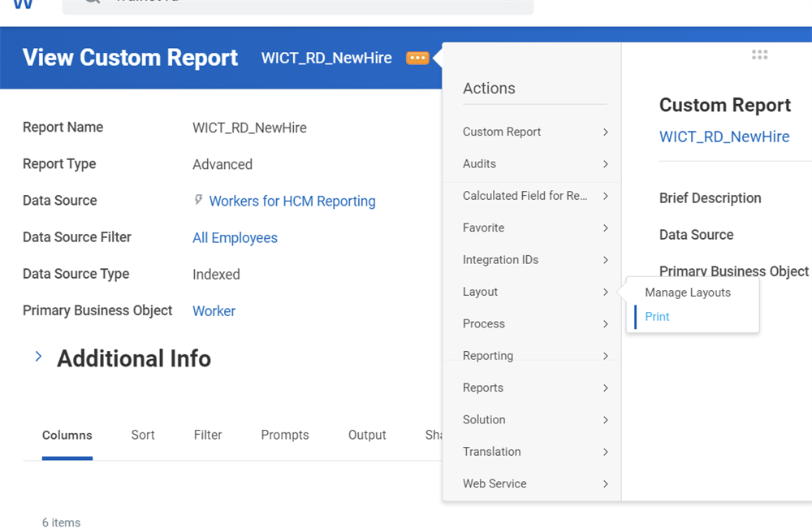The width and height of the screenshot is (812, 529).
Task: Open the Process submenu
Action: [x=535, y=324]
